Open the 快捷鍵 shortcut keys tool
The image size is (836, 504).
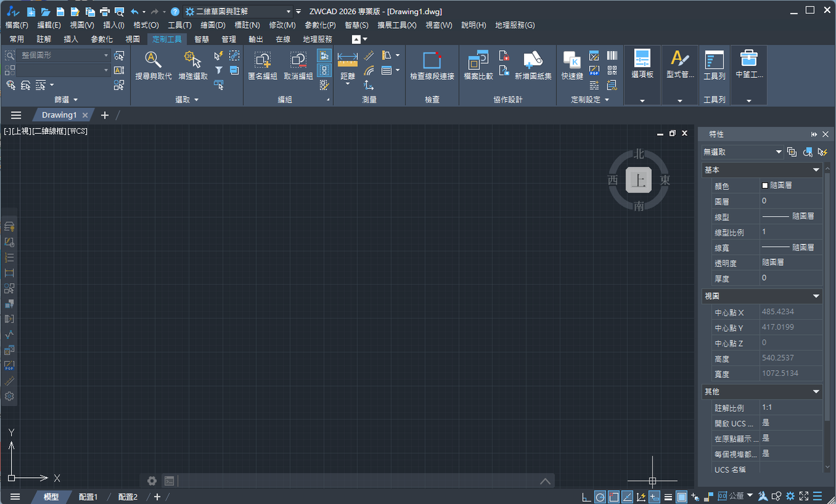pyautogui.click(x=572, y=65)
